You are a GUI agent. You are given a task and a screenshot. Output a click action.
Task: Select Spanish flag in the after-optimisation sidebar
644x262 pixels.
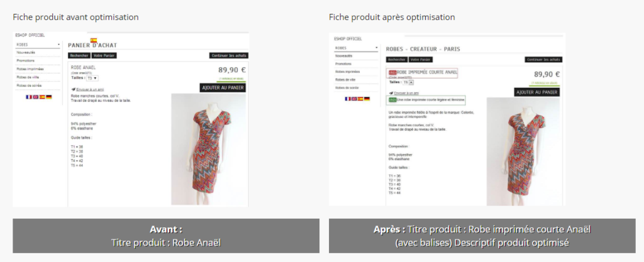click(x=360, y=99)
